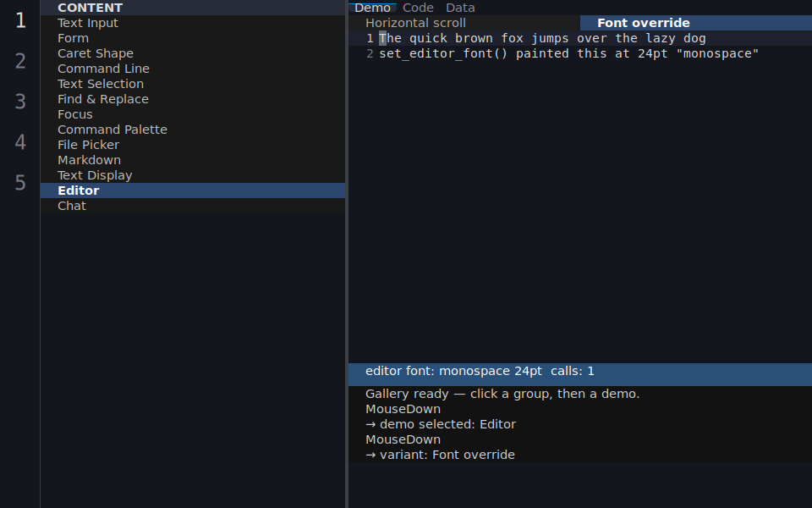812x508 pixels.
Task: Open the Command Palette demo
Action: 193,130
